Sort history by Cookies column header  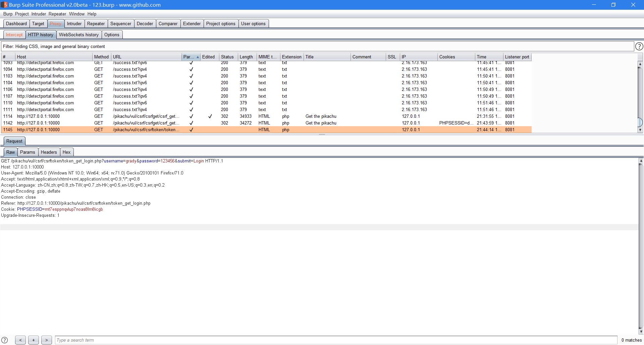pyautogui.click(x=456, y=57)
